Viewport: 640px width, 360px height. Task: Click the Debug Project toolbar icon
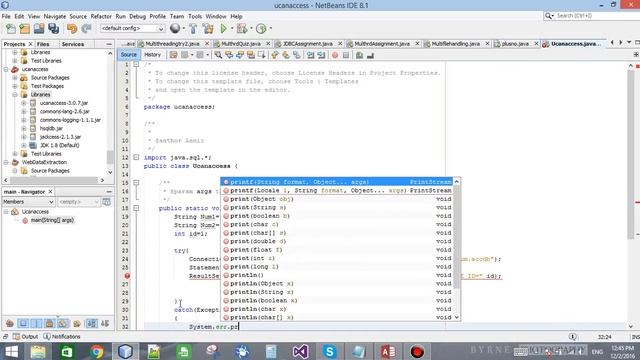tap(242, 29)
